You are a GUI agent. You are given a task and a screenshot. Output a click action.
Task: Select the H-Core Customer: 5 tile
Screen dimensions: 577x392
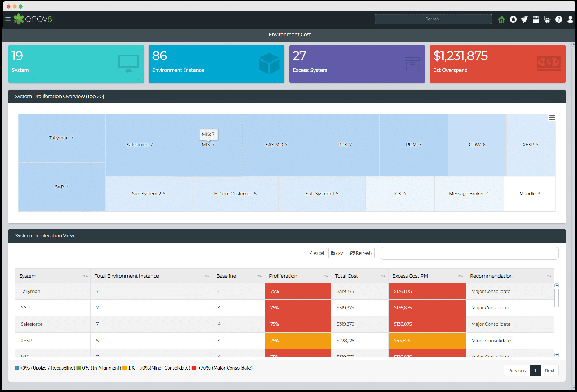coord(235,194)
